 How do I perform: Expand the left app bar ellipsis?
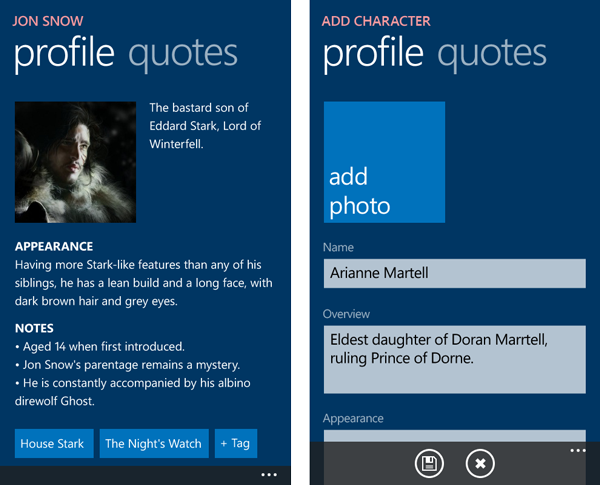coord(269,475)
